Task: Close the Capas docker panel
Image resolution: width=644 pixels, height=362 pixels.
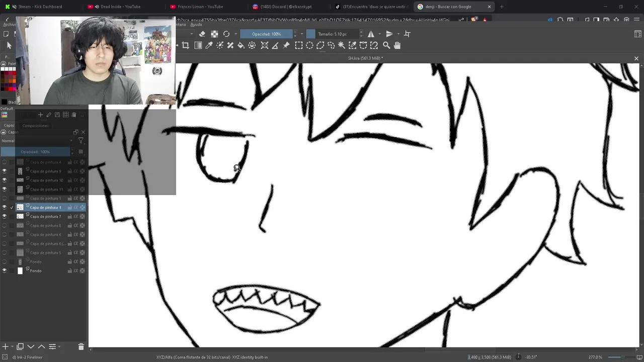Action: [x=83, y=132]
